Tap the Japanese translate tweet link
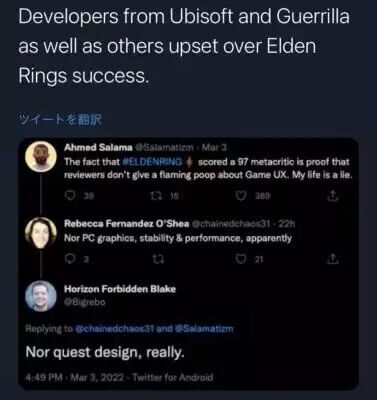The height and width of the screenshot is (400, 377). 60,120
